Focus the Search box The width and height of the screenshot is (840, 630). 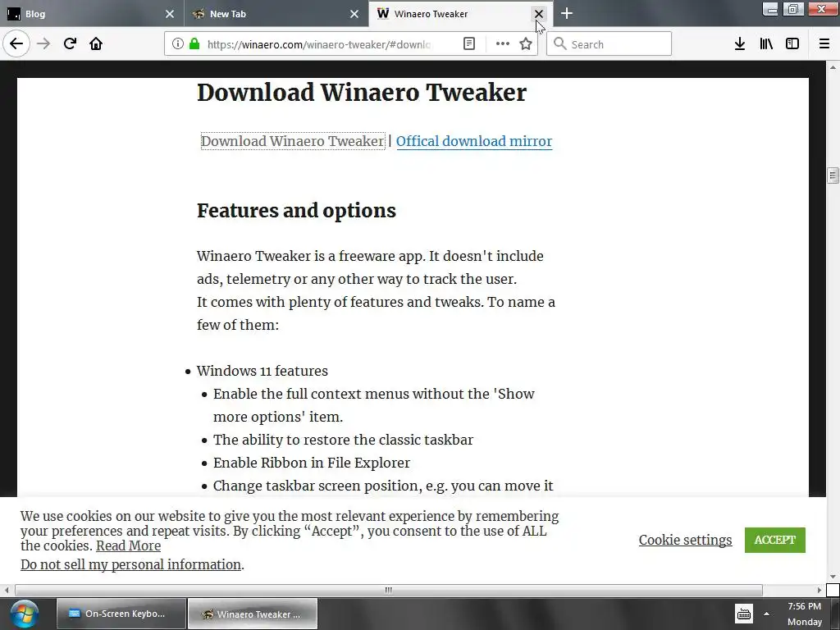point(609,43)
